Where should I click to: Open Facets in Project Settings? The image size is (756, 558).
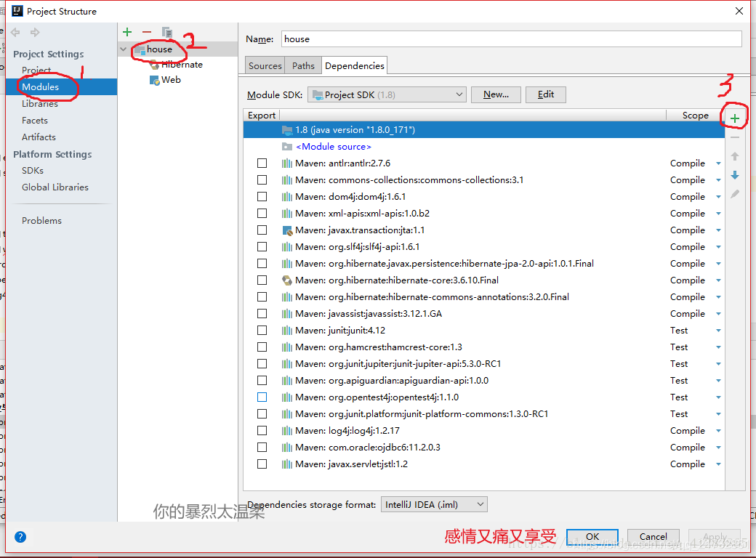(x=35, y=121)
